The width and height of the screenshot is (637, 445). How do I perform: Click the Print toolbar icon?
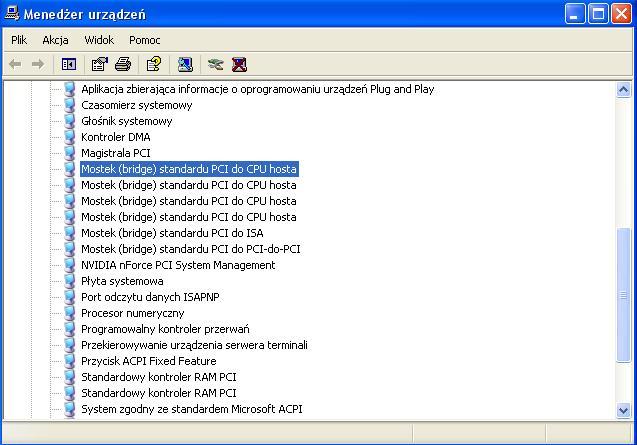(x=123, y=64)
